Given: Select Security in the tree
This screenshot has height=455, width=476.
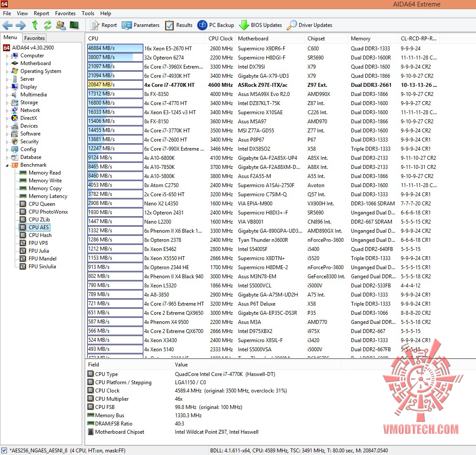Looking at the screenshot, I should click(x=25, y=142).
